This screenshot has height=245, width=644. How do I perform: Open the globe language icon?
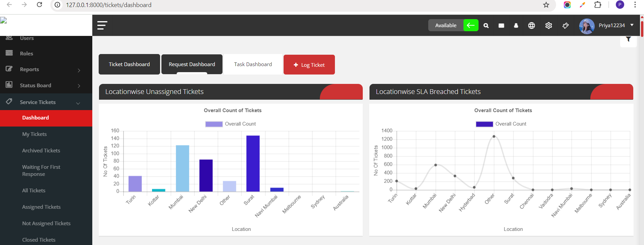click(532, 26)
